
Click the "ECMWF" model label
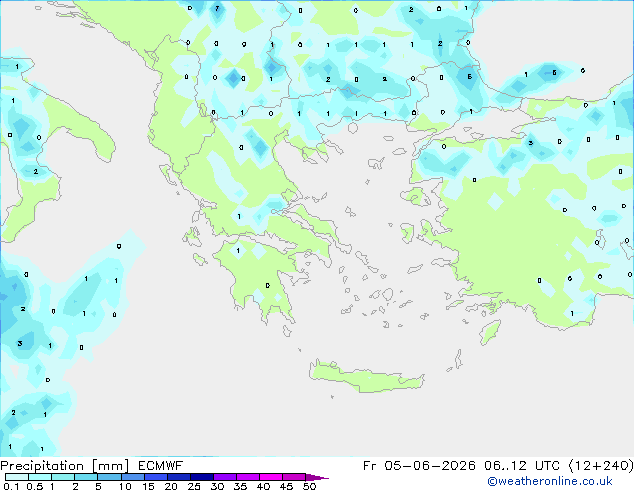point(161,466)
